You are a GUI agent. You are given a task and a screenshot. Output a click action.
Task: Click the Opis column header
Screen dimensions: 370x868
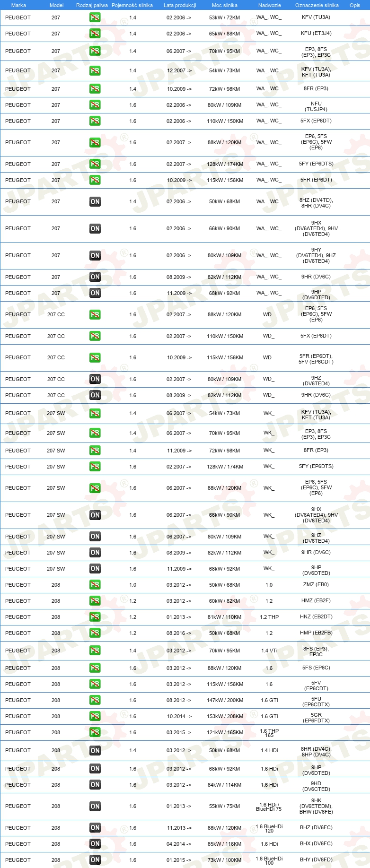355,5
